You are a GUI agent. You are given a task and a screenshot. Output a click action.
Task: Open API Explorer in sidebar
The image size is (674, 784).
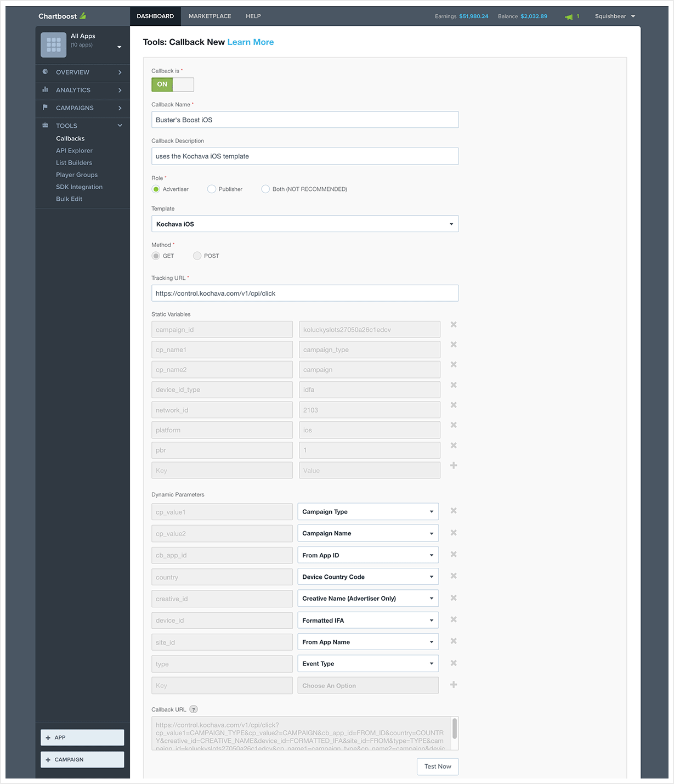[x=74, y=151]
